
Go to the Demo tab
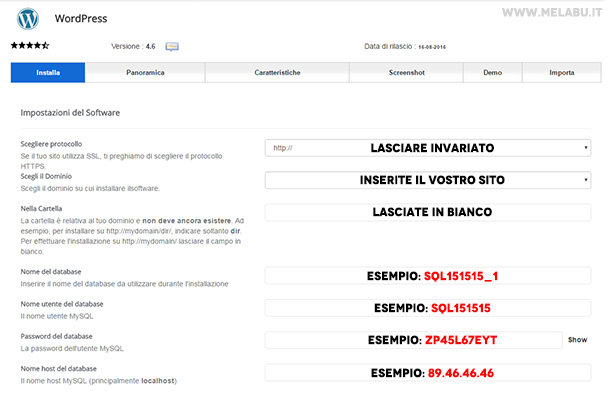coord(492,72)
